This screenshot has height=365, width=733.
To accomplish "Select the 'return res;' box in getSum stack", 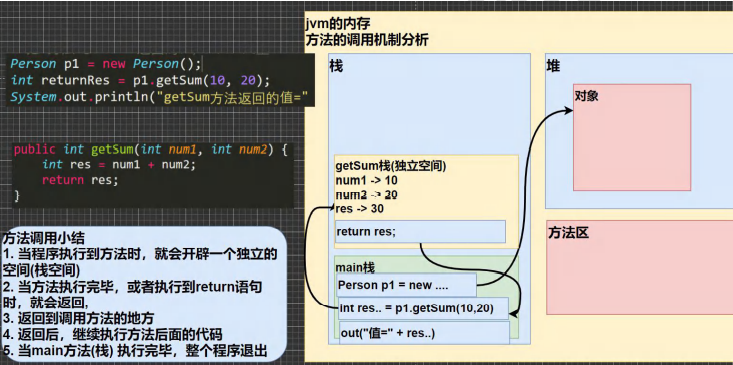I will tap(420, 232).
